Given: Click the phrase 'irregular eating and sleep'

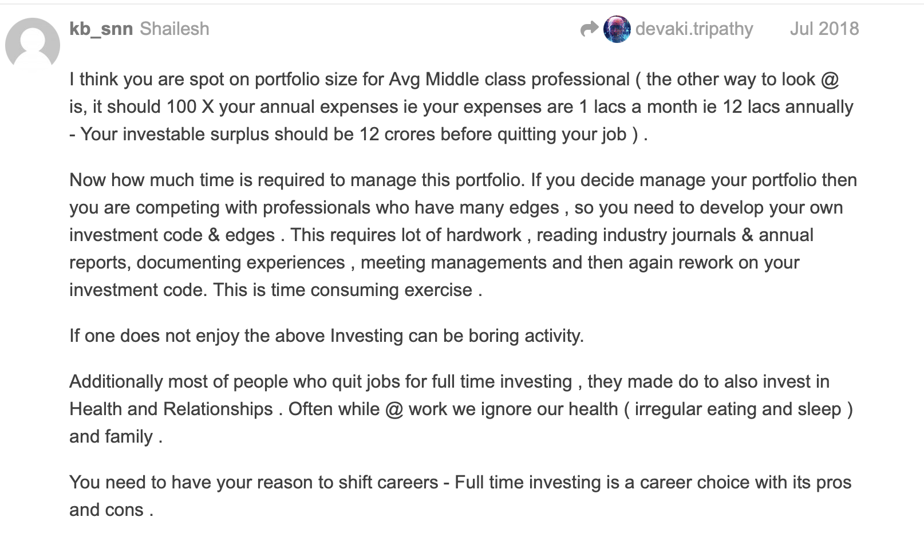Looking at the screenshot, I should point(738,409).
